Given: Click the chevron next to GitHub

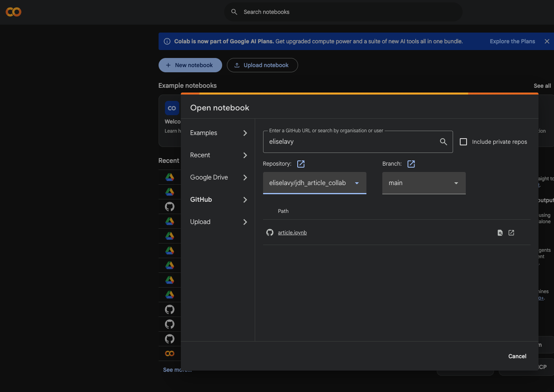Looking at the screenshot, I should click(x=245, y=200).
